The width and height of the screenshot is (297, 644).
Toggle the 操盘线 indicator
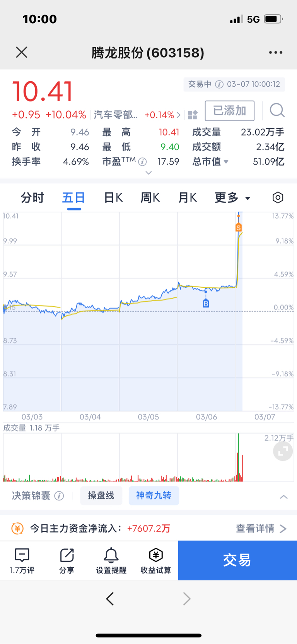(x=101, y=496)
